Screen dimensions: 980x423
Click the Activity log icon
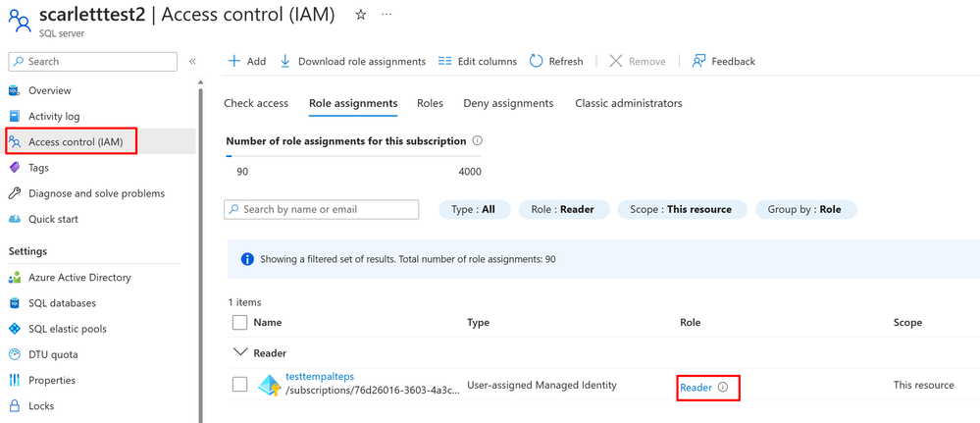click(15, 117)
